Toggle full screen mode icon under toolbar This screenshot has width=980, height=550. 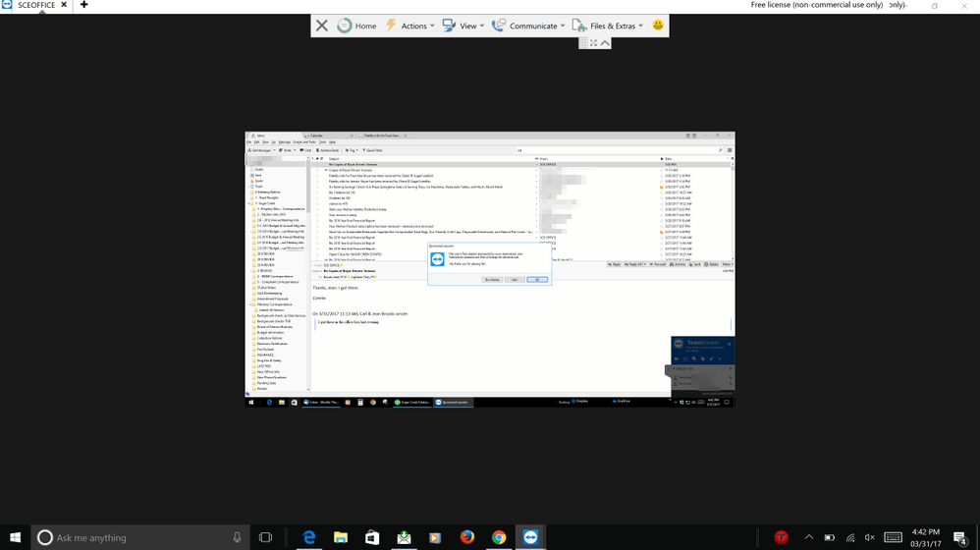coord(594,43)
